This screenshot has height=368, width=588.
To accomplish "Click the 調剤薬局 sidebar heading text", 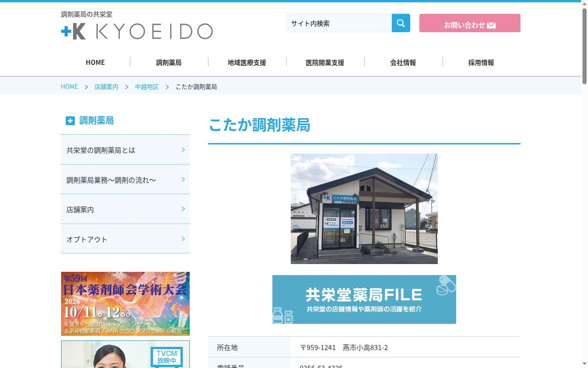I will click(96, 121).
